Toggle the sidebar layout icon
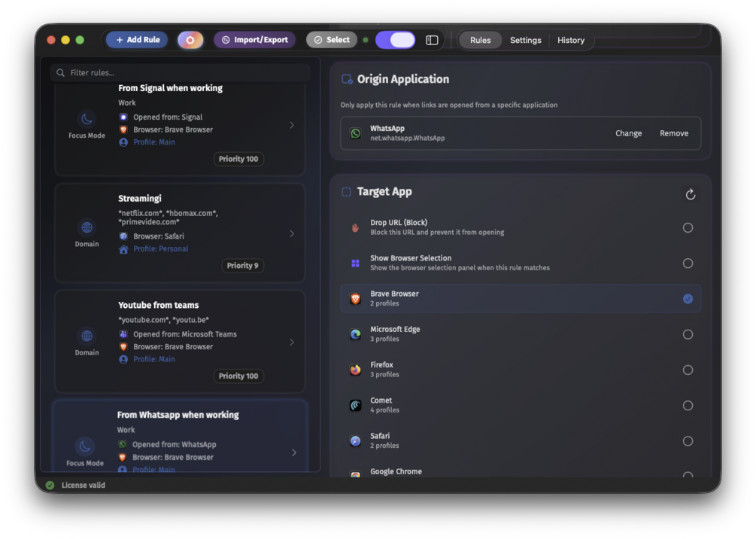 (x=432, y=40)
